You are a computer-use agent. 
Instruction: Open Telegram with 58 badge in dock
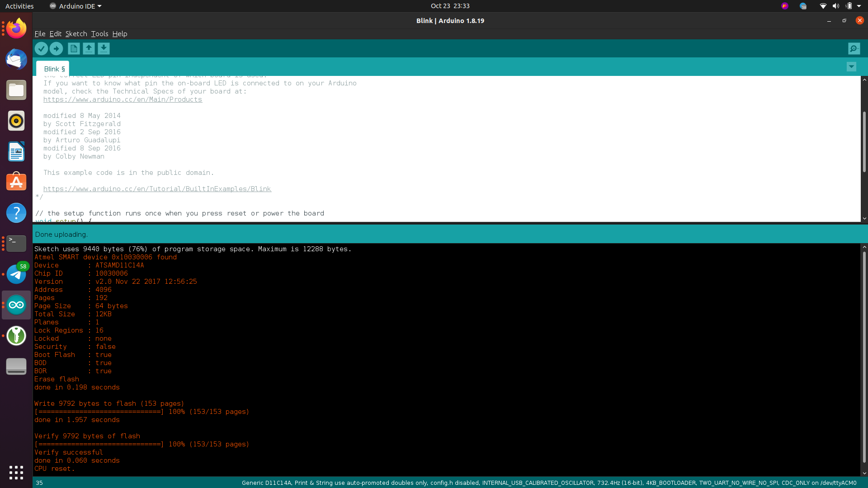coord(16,274)
